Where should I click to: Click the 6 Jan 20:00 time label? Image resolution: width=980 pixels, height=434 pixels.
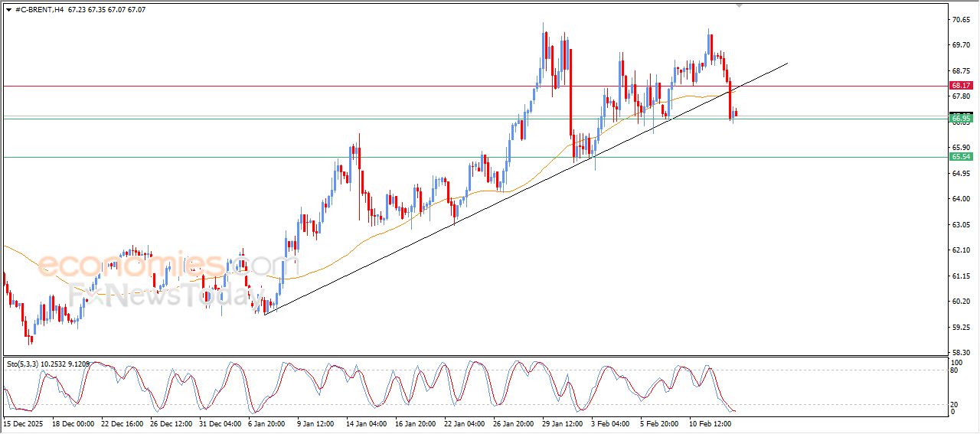tap(266, 422)
